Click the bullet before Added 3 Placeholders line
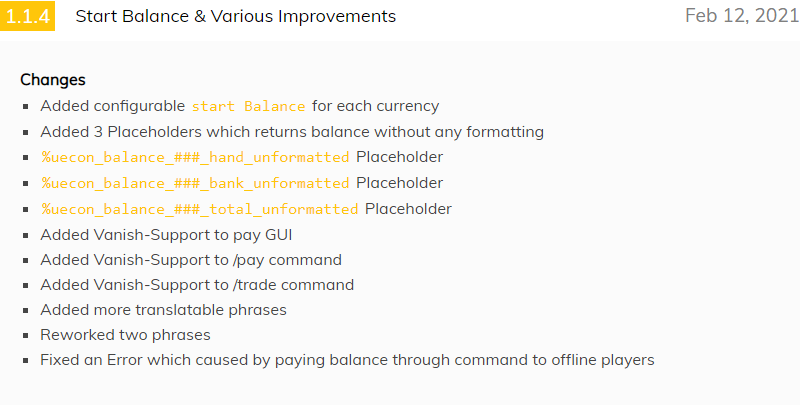This screenshot has height=405, width=800. tap(26, 133)
